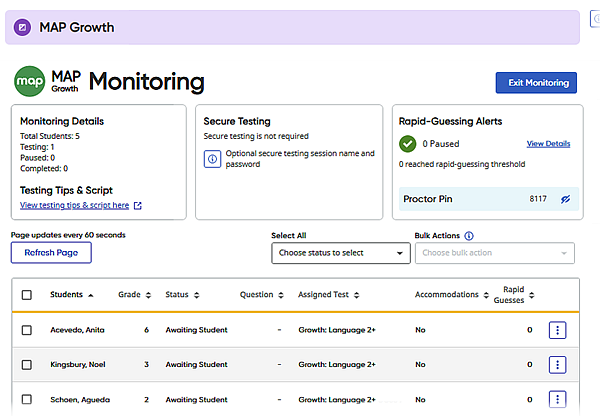
Task: Open the Choose status to select dropdown
Action: point(340,253)
